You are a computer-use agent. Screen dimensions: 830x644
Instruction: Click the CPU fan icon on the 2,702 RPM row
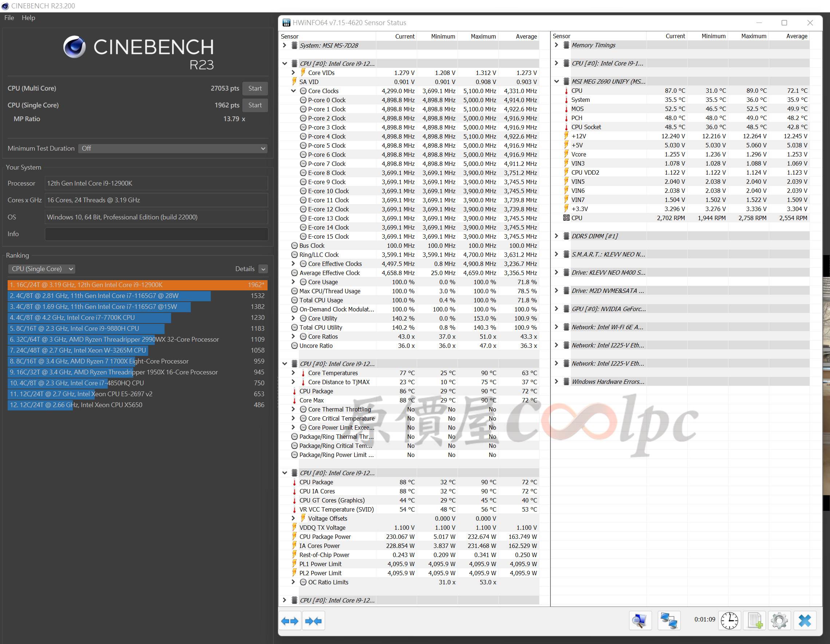point(566,218)
